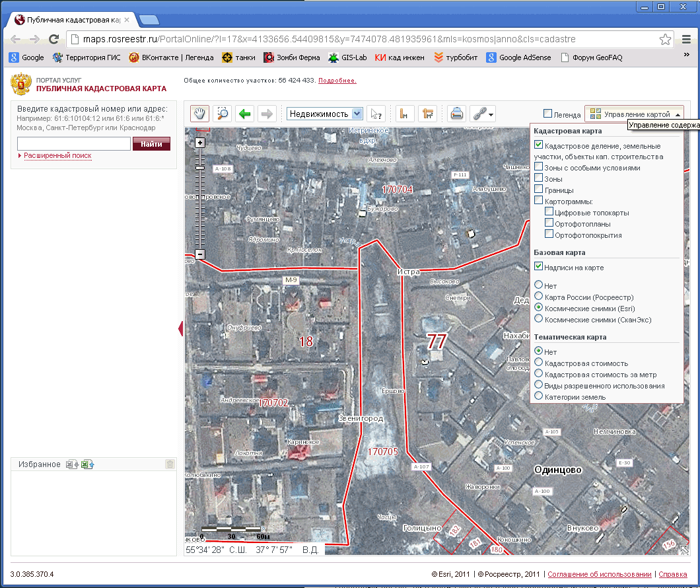Enable the Легенда checkbox
This screenshot has height=588, width=700.
(x=547, y=114)
